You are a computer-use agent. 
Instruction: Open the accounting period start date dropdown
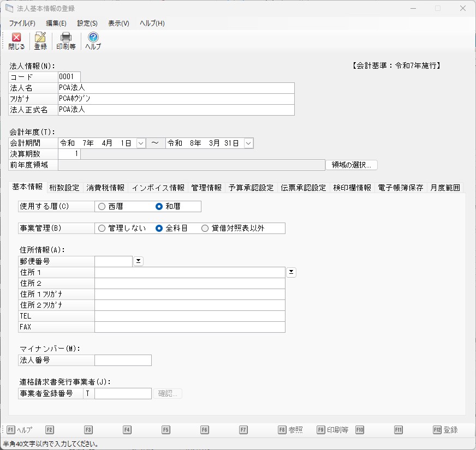(x=141, y=143)
